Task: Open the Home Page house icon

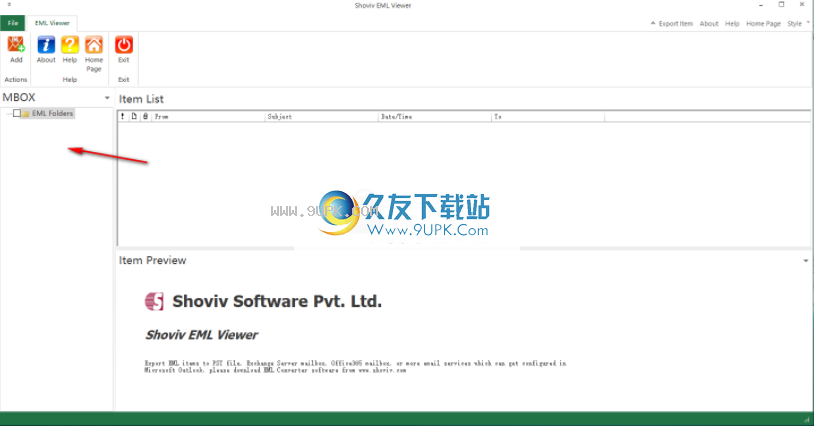Action: [94, 45]
